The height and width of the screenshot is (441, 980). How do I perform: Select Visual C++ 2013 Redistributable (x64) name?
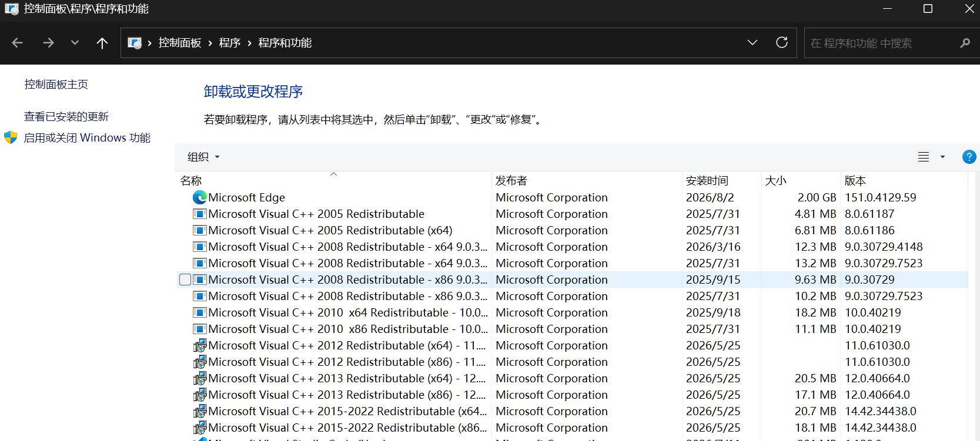click(347, 379)
